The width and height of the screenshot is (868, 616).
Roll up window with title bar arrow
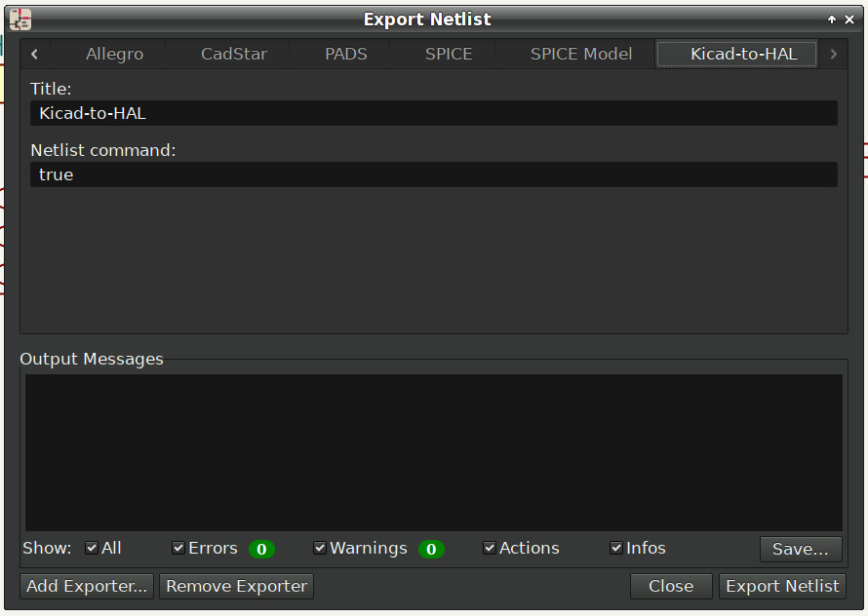tap(832, 19)
